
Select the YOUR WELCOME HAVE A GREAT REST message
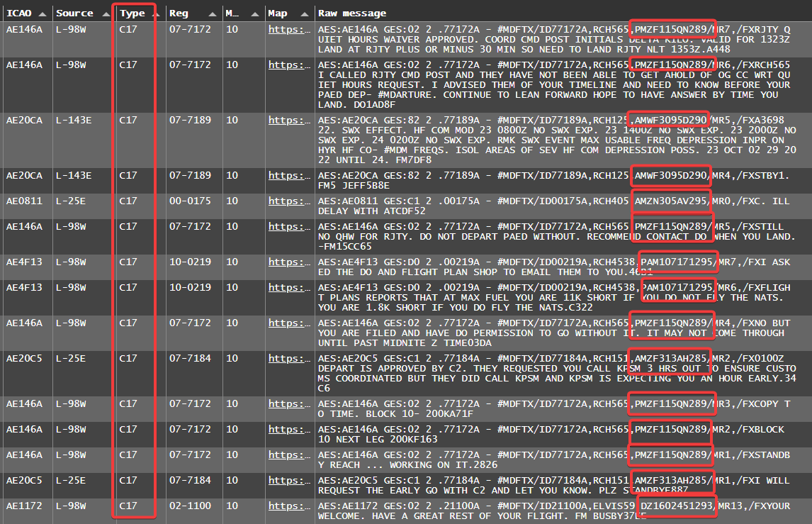[554, 511]
